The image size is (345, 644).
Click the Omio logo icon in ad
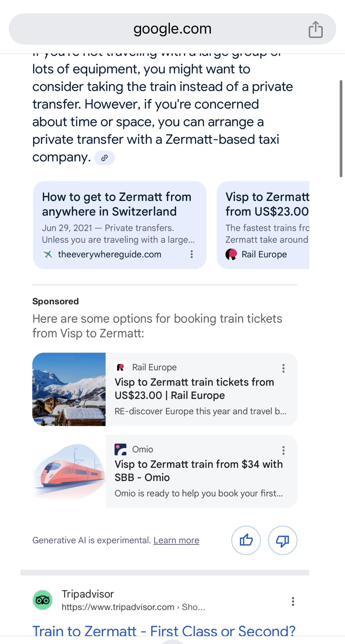pos(121,449)
